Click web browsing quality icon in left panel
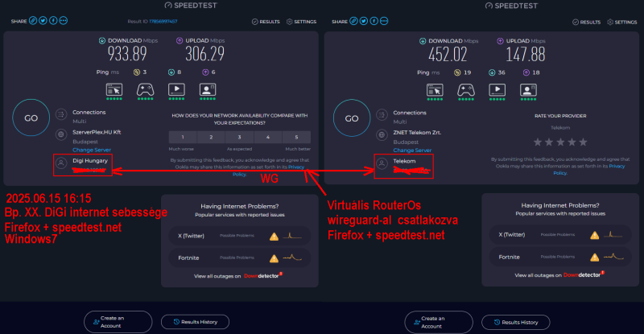The image size is (644, 334). coord(114,91)
